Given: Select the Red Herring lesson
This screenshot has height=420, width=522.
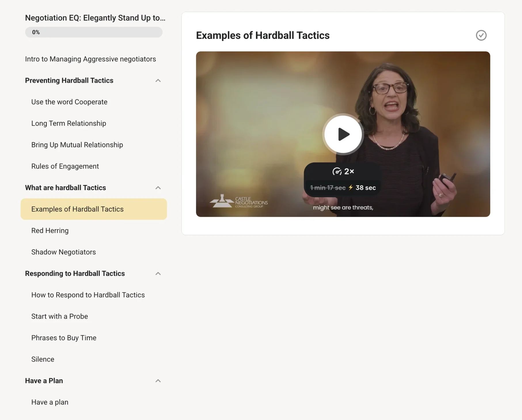Looking at the screenshot, I should tap(50, 231).
